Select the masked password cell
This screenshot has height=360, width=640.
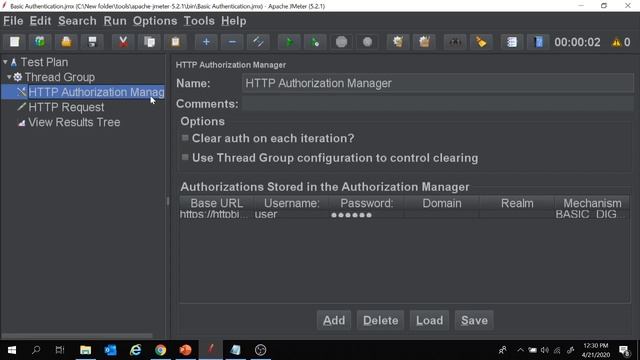click(367, 214)
